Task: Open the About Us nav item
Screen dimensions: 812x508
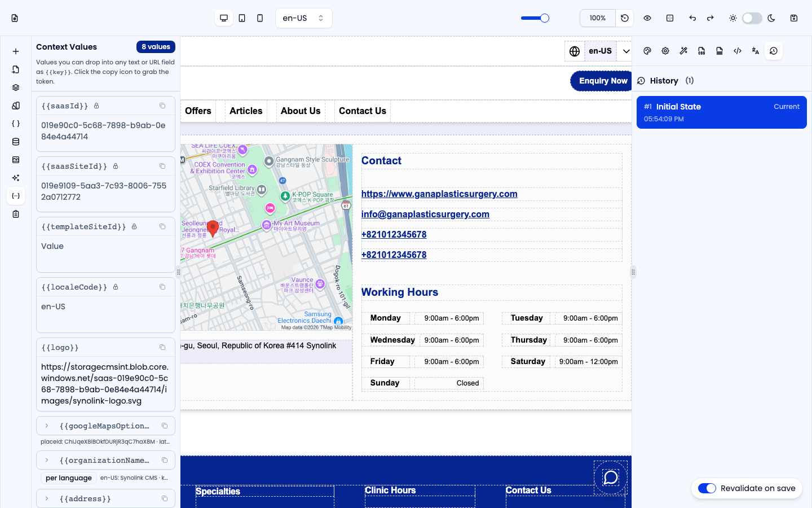Action: 301,111
